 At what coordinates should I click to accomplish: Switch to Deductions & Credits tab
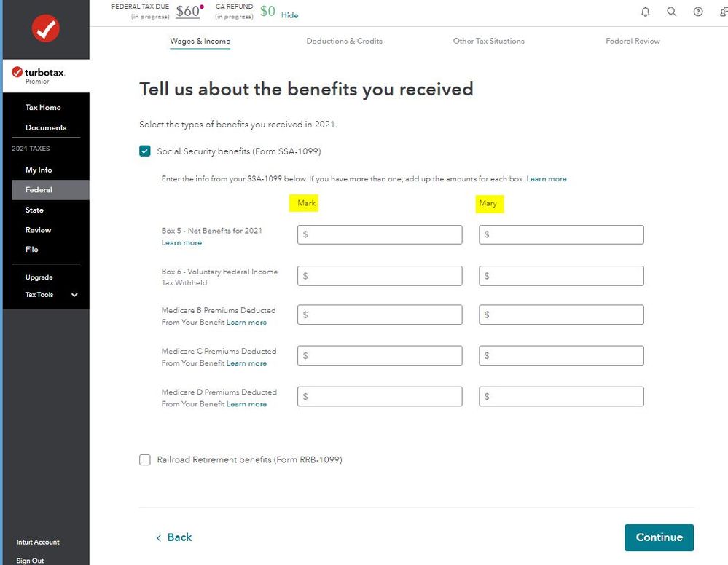pyautogui.click(x=345, y=41)
